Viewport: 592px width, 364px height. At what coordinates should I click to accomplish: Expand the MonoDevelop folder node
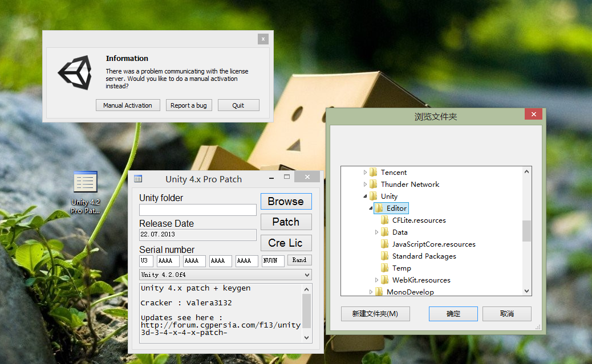point(371,292)
